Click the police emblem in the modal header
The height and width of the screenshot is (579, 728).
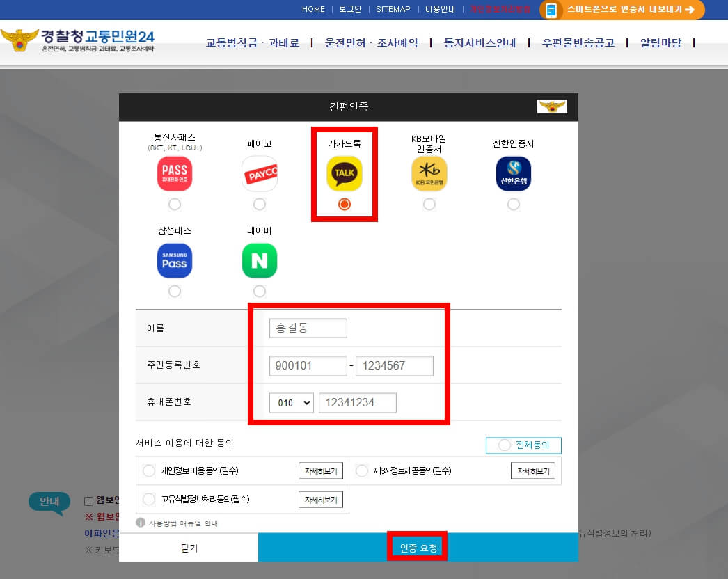(x=551, y=106)
